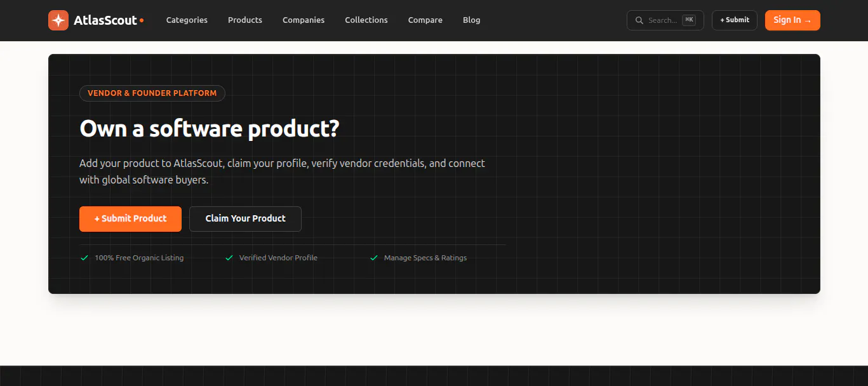Click the 'Verified Vendor Profile' text
The image size is (868, 386).
pyautogui.click(x=278, y=258)
